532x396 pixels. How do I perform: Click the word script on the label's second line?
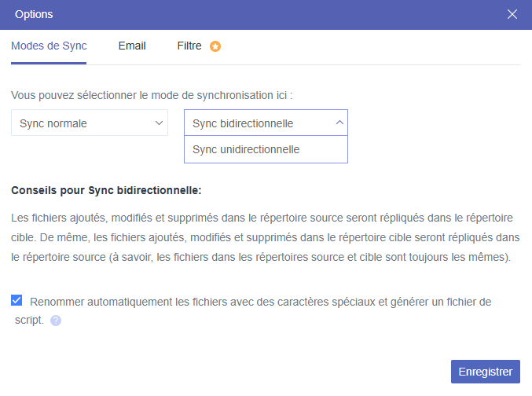[28, 320]
